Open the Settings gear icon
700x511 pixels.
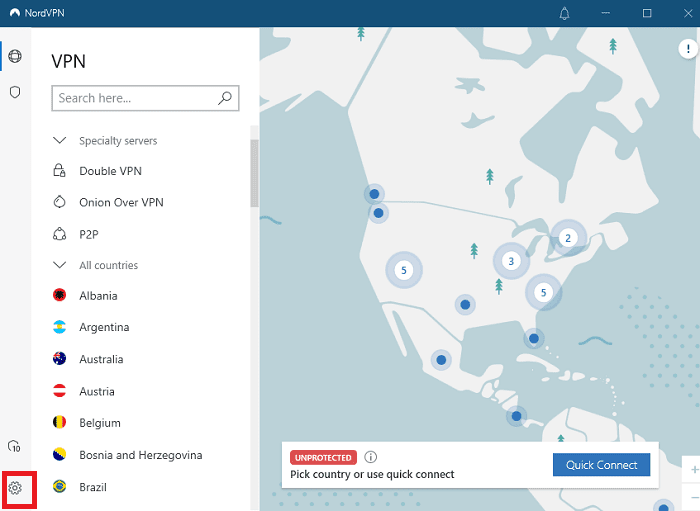[15, 489]
